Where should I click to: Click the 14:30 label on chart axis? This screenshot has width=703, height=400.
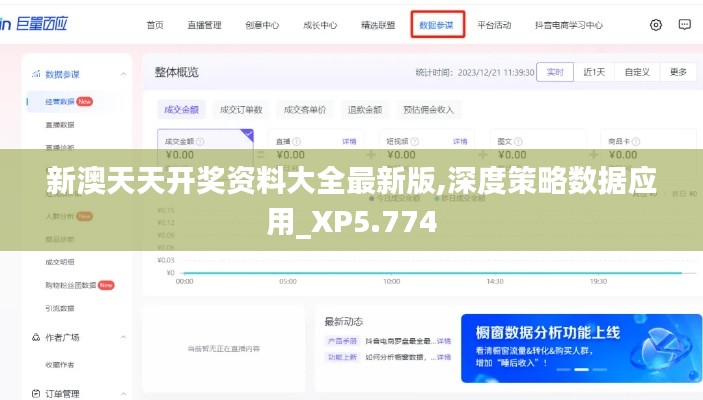[495, 281]
